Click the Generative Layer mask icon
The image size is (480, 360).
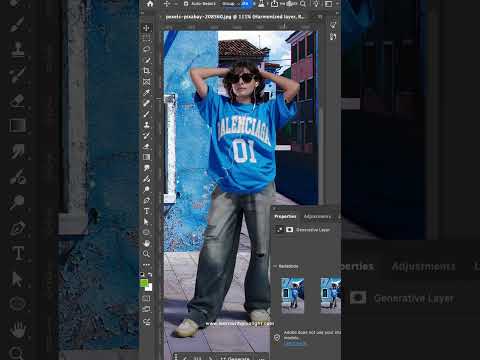pos(290,230)
